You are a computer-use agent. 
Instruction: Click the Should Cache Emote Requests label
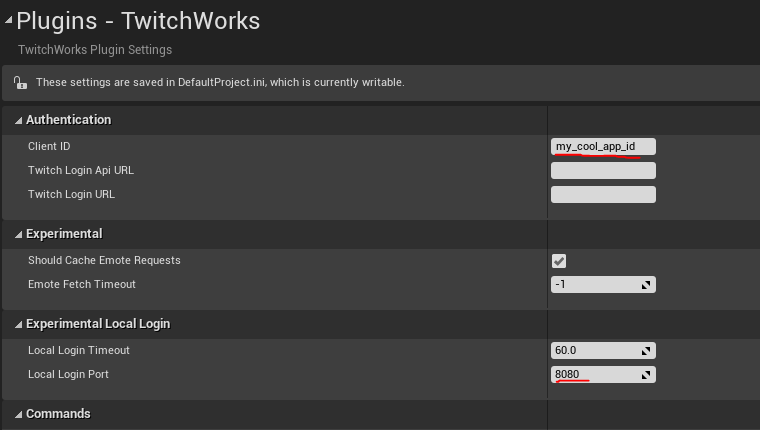click(104, 261)
